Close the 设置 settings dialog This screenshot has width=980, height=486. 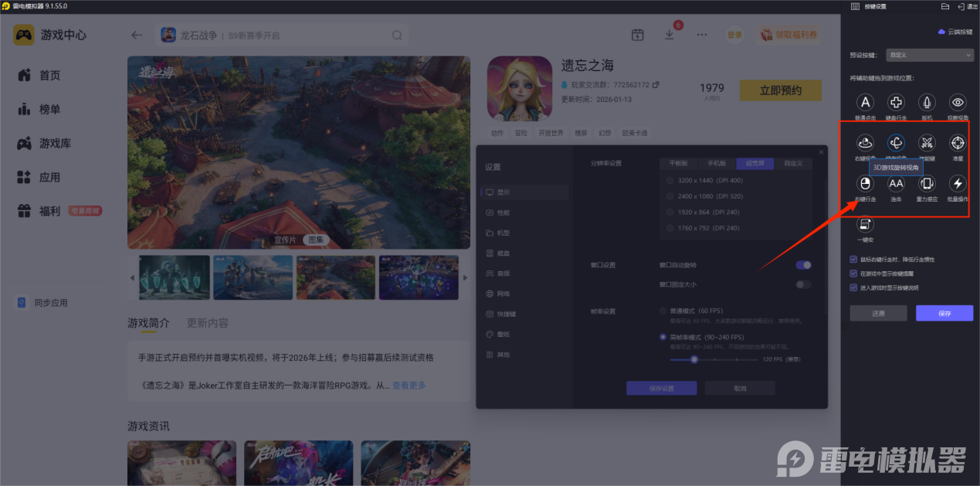[x=821, y=152]
